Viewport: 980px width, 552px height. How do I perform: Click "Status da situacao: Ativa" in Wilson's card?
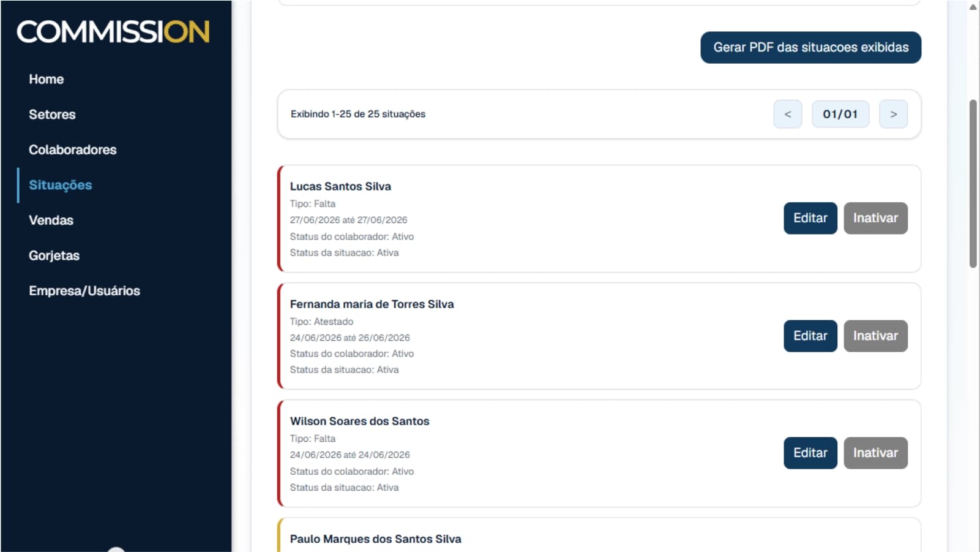[344, 488]
